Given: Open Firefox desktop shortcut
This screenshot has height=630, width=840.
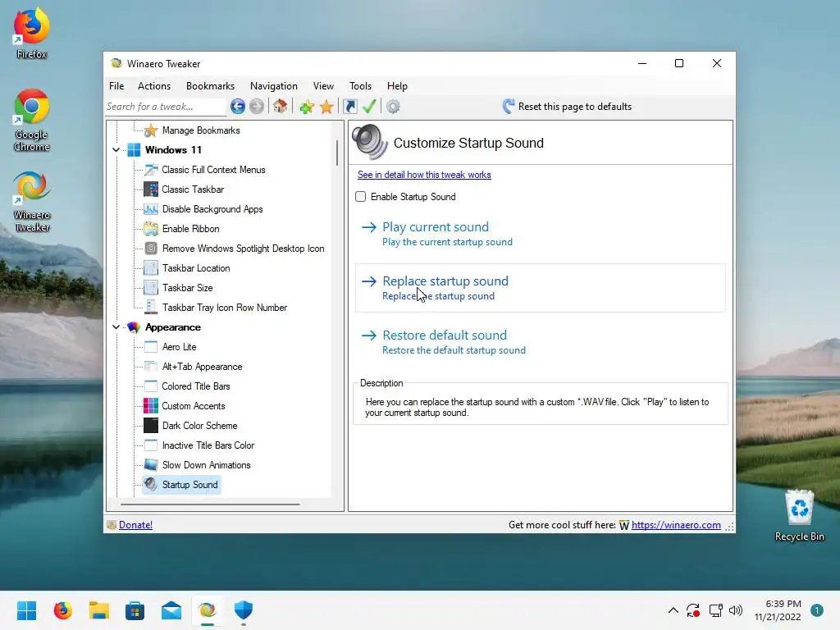Looking at the screenshot, I should (32, 32).
